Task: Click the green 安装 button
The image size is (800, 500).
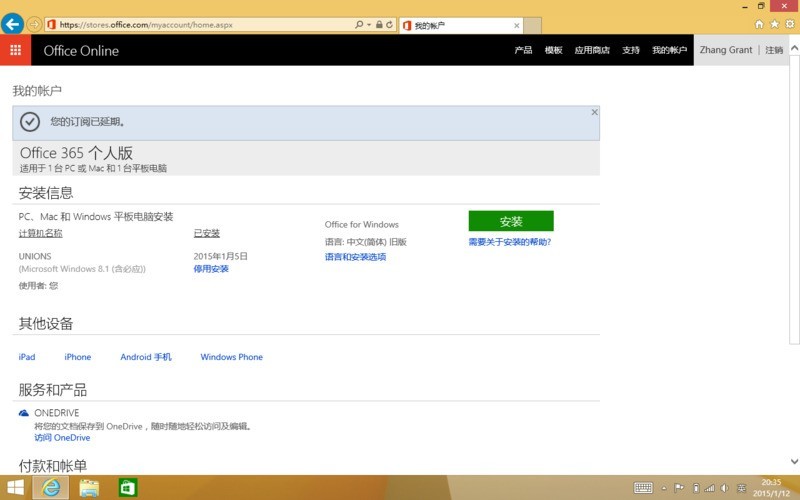Action: tap(511, 221)
